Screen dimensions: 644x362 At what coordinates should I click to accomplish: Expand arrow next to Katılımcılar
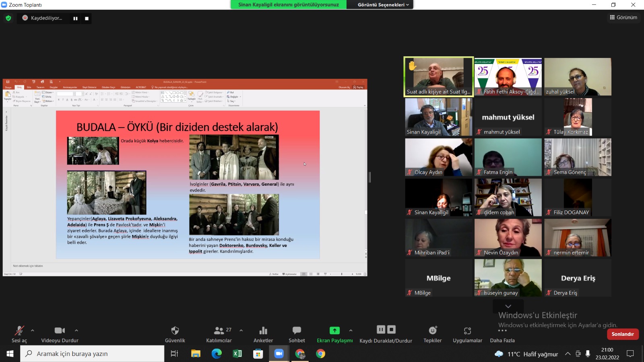point(241,331)
